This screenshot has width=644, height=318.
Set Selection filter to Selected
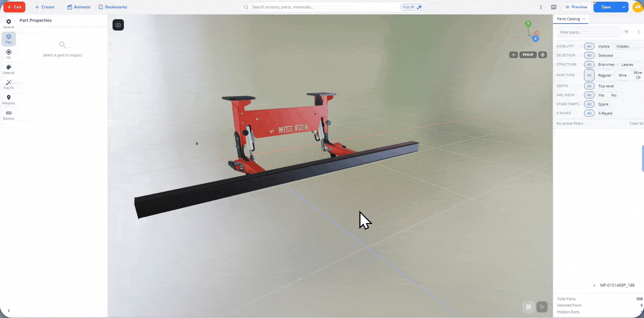pyautogui.click(x=606, y=56)
